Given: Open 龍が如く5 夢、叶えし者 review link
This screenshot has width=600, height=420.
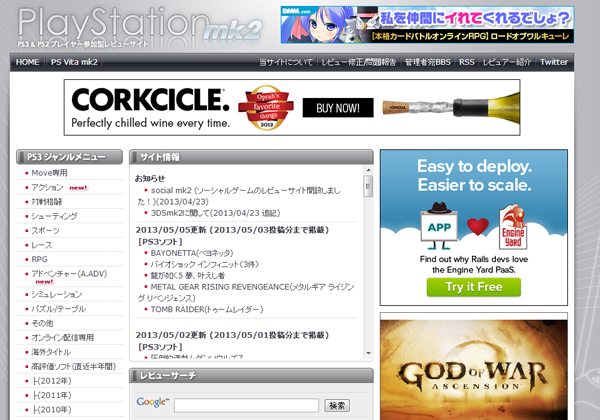Looking at the screenshot, I should 188,275.
